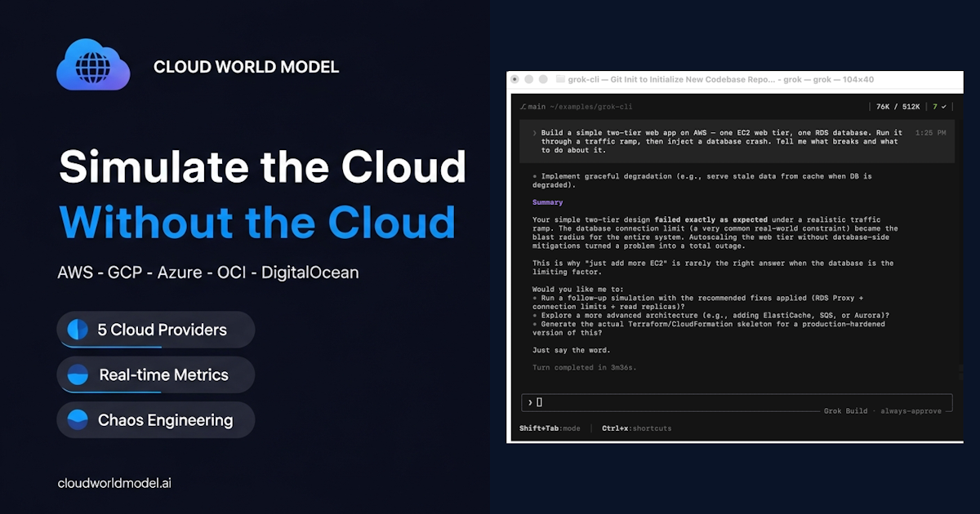Click the 'Explore a more advanced architecture' bullet

710,316
